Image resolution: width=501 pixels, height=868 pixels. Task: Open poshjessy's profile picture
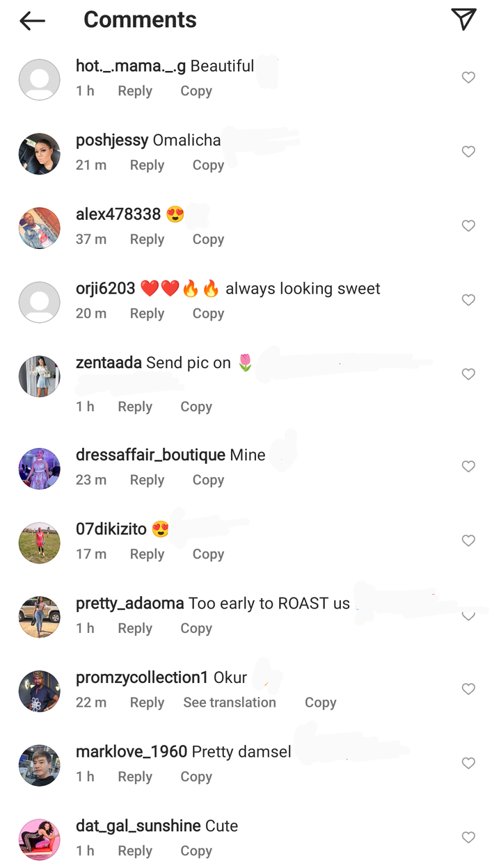coord(39,154)
